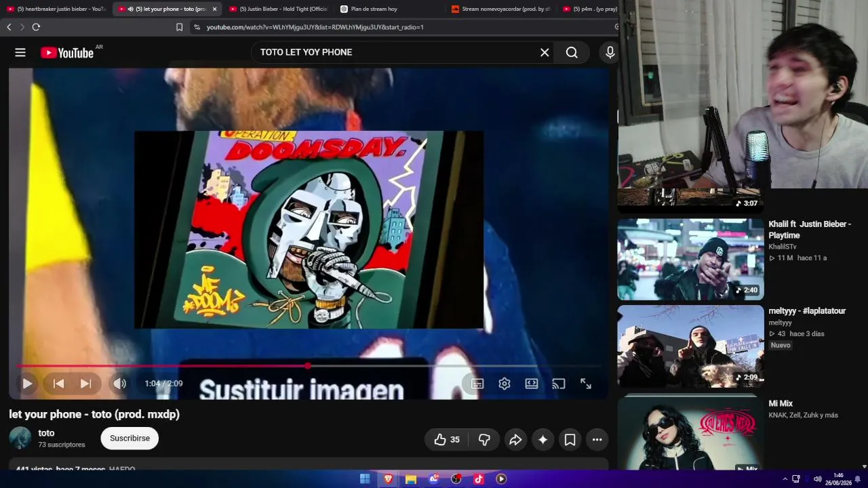868x488 pixels.
Task: Share the video with the arrow icon
Action: (515, 440)
